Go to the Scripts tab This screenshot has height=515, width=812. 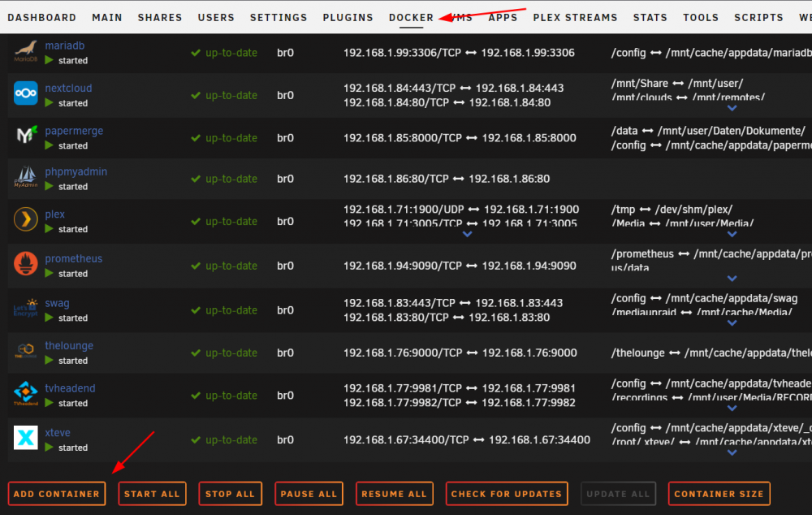coord(758,18)
